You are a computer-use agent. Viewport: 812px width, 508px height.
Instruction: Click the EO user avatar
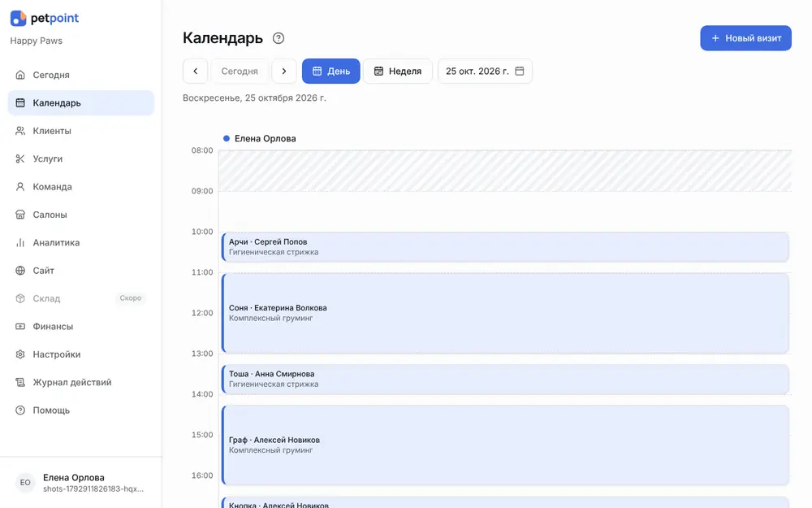[x=25, y=483]
